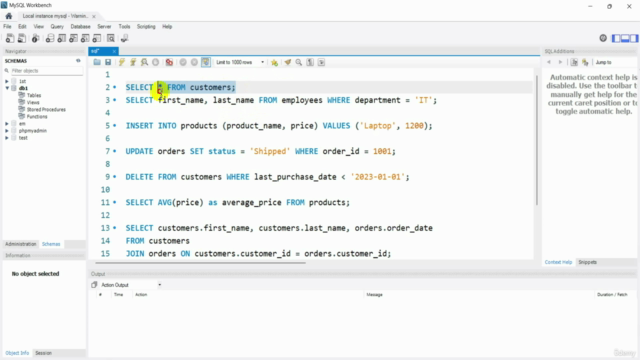Expand the test schema
Image resolution: width=640 pixels, height=360 pixels.
(7, 138)
